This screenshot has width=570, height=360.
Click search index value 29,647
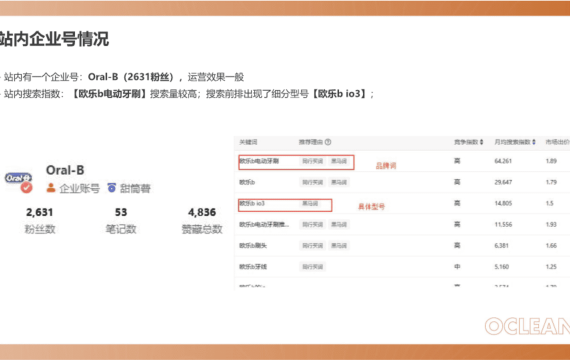503,182
